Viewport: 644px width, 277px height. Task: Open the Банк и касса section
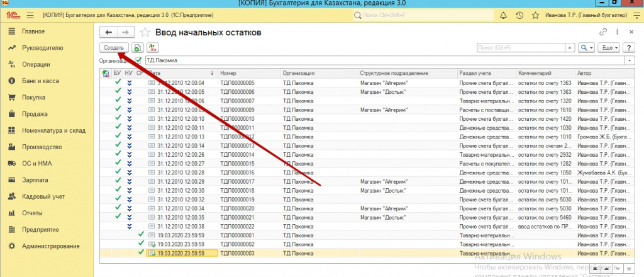[x=40, y=81]
